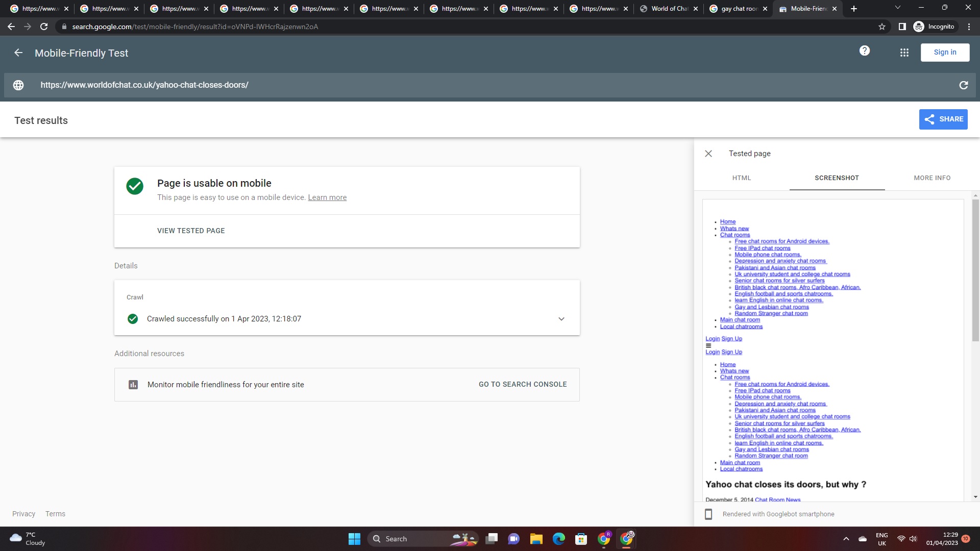The height and width of the screenshot is (551, 980).
Task: Click the tested URL input field
Action: pos(490,85)
